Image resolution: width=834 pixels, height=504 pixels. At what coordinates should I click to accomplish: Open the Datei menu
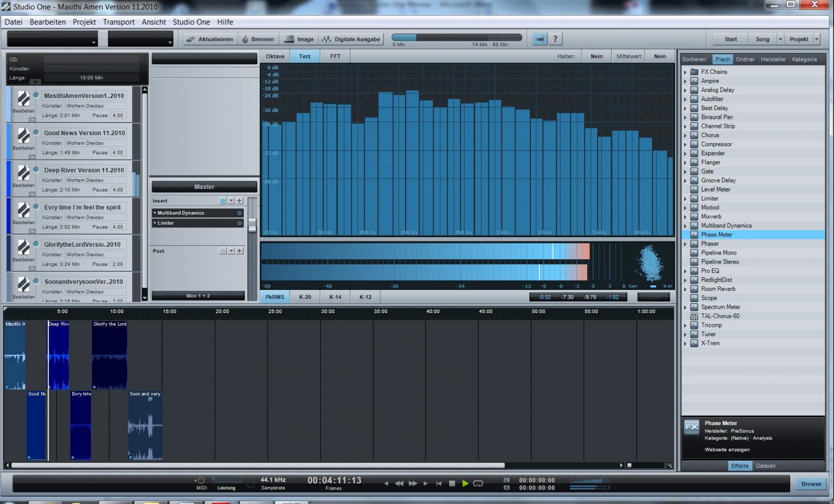(x=14, y=22)
